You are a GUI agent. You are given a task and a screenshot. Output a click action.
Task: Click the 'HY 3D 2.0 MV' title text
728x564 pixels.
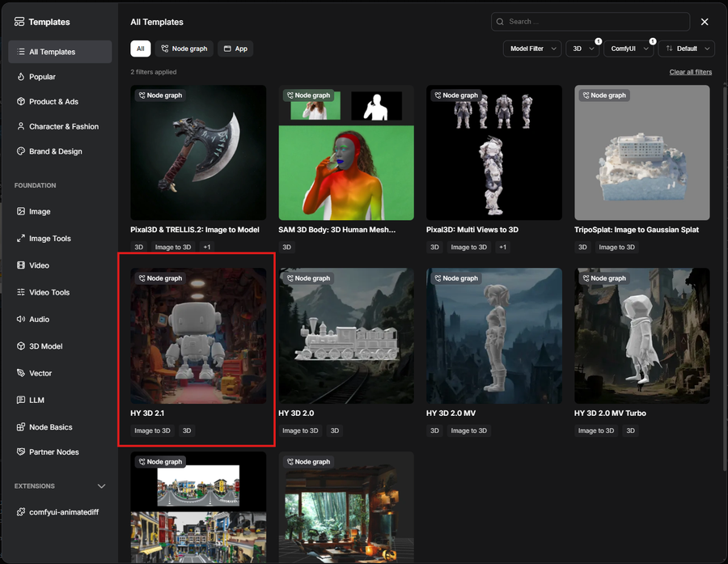pos(451,413)
